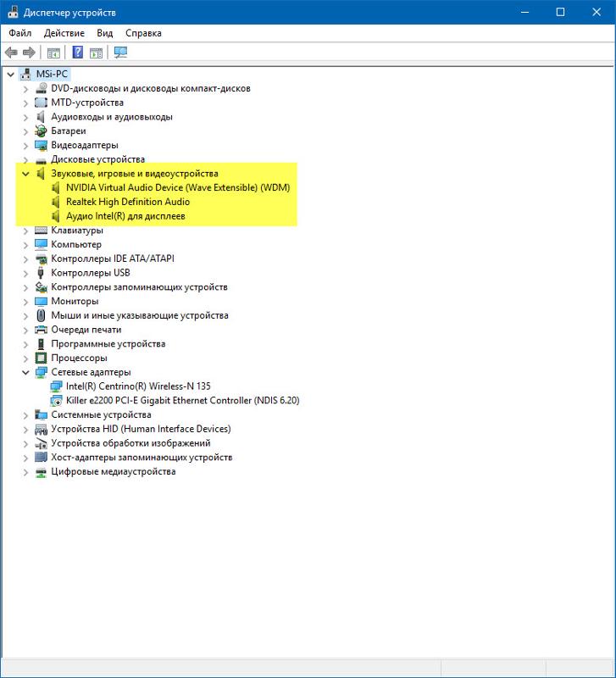Click the Forward arrow toolbar icon
This screenshot has width=616, height=678.
29,53
